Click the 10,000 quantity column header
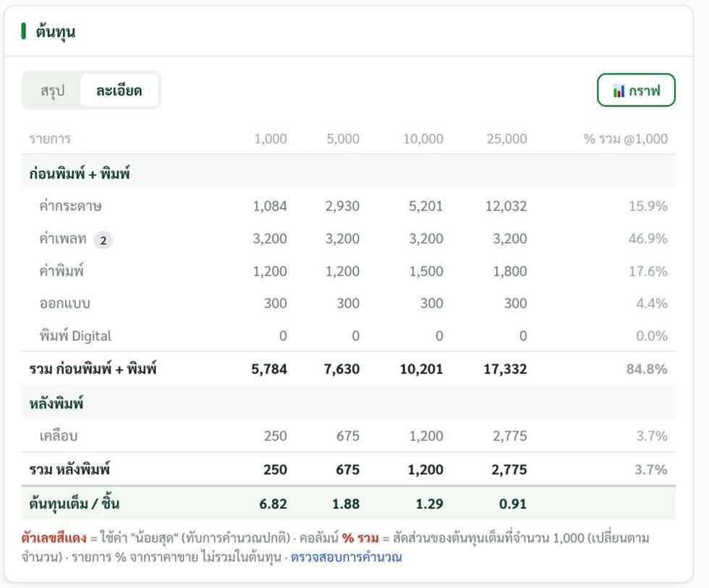This screenshot has width=709, height=588. [x=423, y=139]
